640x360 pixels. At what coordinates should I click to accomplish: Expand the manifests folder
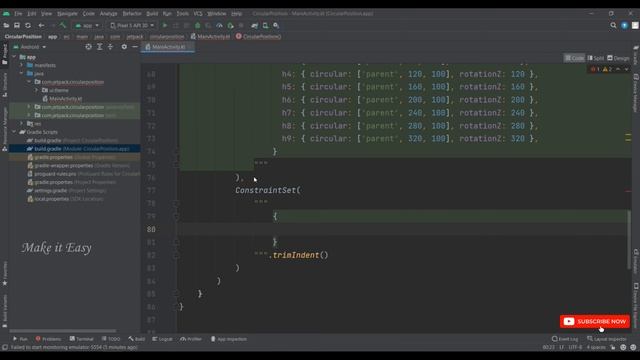tap(22, 65)
